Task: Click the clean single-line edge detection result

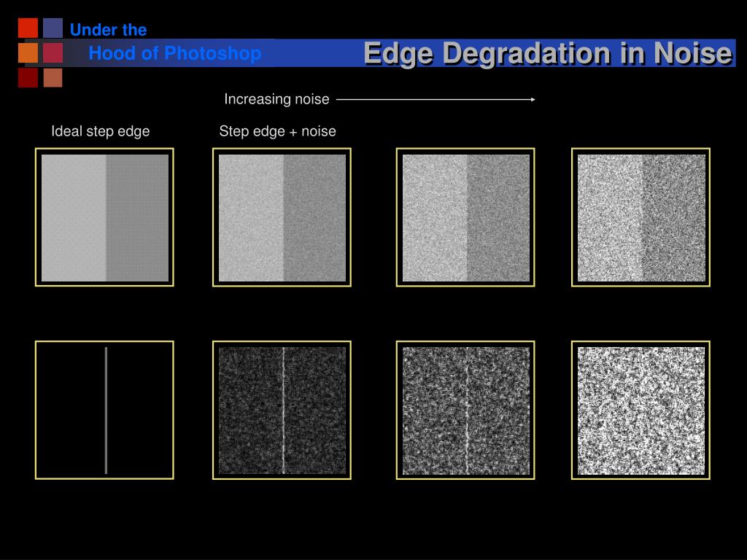Action: (x=104, y=410)
